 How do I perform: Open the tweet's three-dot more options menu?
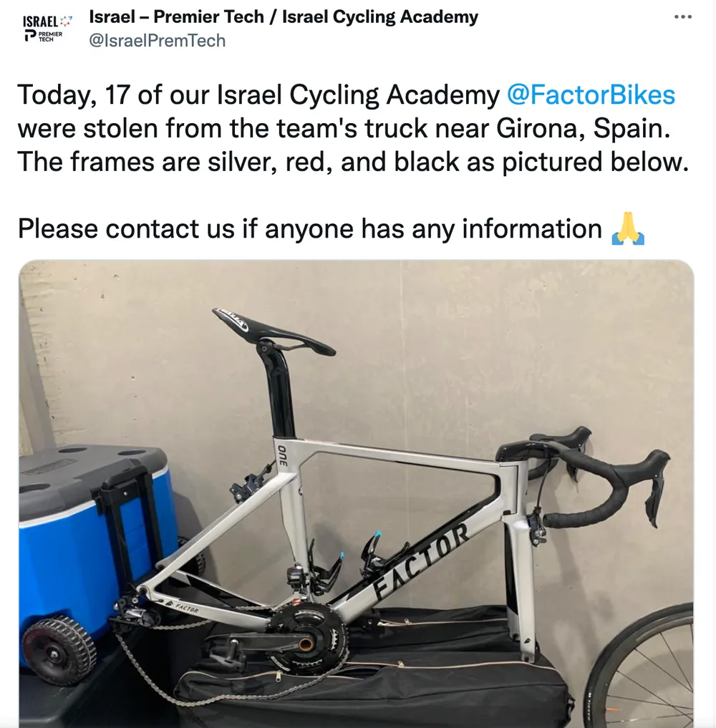684,16
